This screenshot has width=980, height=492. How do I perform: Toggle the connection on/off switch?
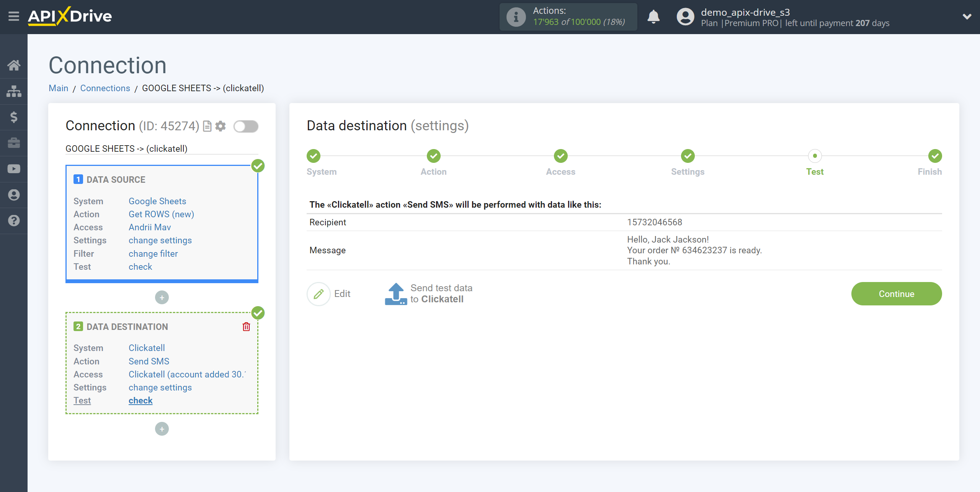(x=246, y=126)
